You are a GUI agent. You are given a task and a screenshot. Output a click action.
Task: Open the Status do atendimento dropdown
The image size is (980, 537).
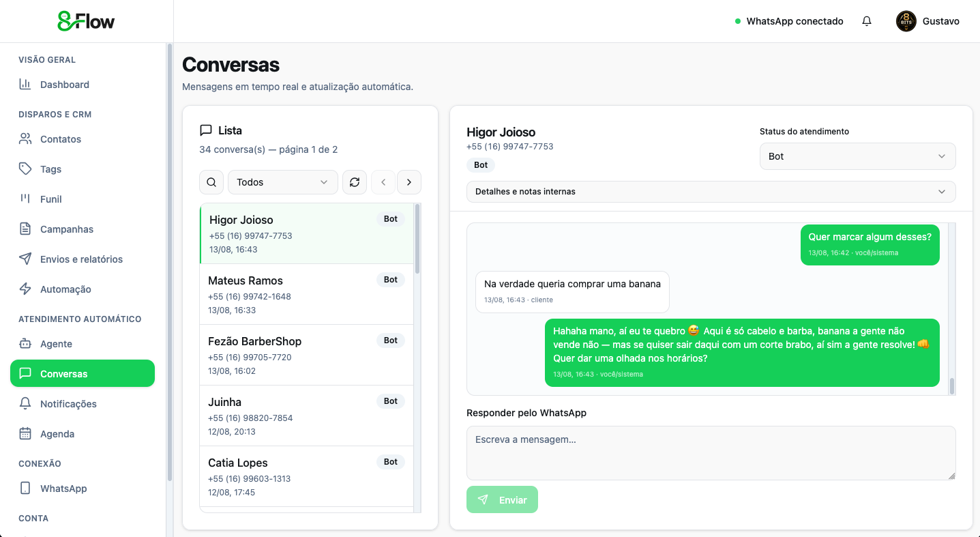pyautogui.click(x=858, y=156)
